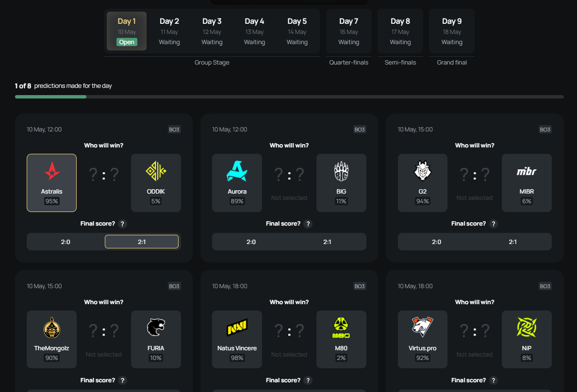Screen dimensions: 577x392
Task: Open Final score help in TheMongolz match
Action: [123, 380]
